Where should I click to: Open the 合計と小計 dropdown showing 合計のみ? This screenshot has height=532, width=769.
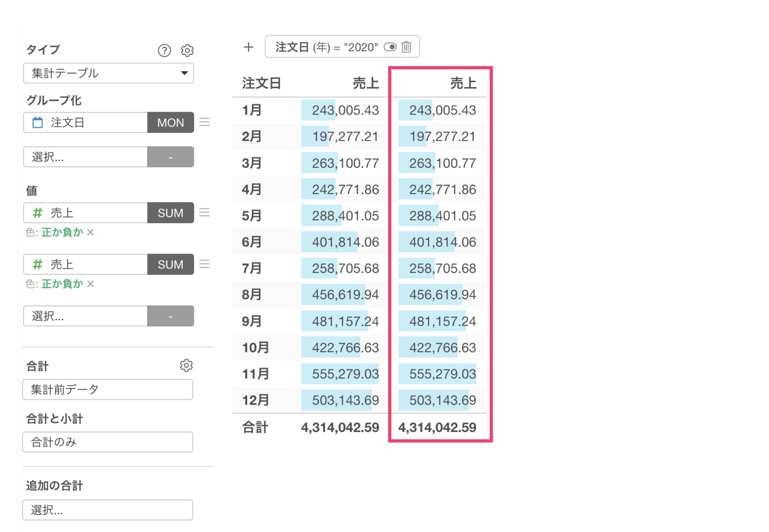(108, 442)
